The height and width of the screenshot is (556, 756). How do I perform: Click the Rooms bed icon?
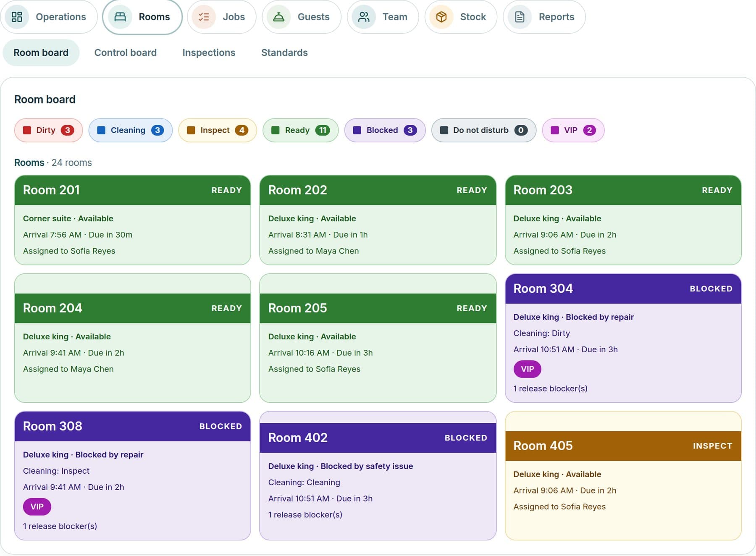[x=120, y=17]
